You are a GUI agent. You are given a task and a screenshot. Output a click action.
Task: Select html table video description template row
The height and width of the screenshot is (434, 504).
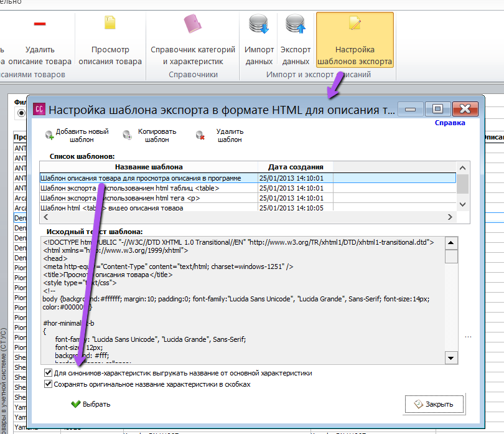tap(248, 207)
